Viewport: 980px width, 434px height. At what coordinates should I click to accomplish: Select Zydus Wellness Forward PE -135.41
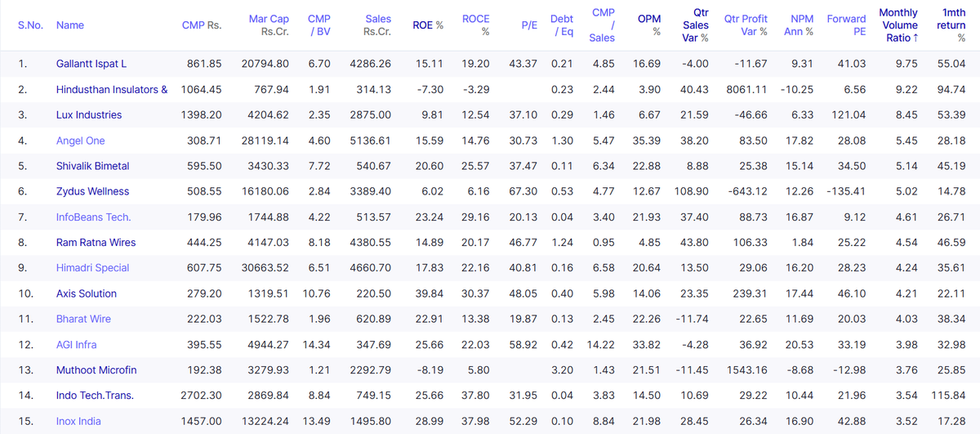[x=847, y=191]
